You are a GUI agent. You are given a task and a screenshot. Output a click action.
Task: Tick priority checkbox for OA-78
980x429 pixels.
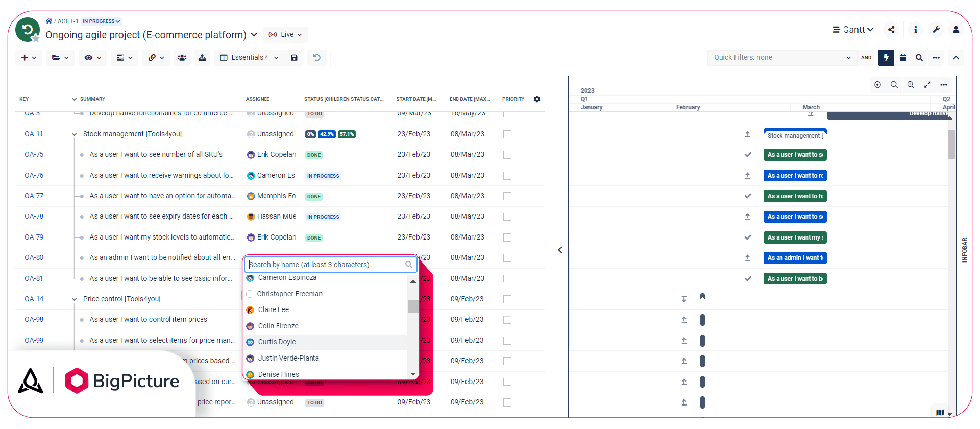click(x=507, y=217)
